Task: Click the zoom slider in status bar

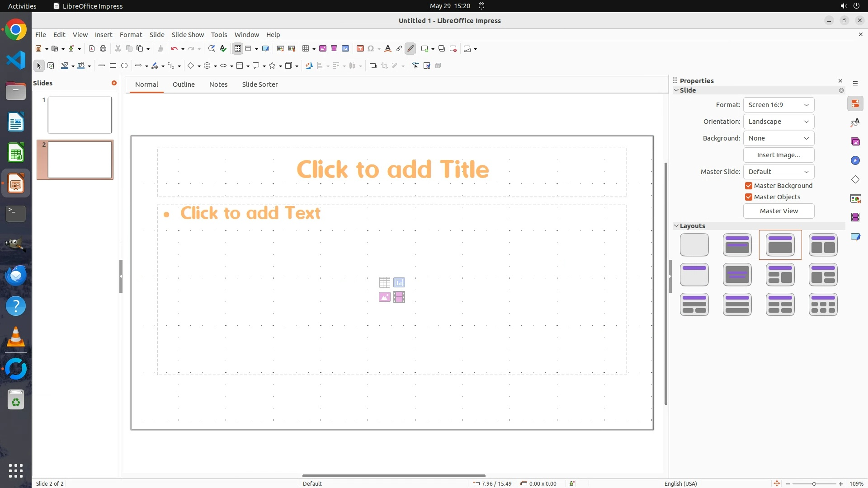Action: (814, 483)
